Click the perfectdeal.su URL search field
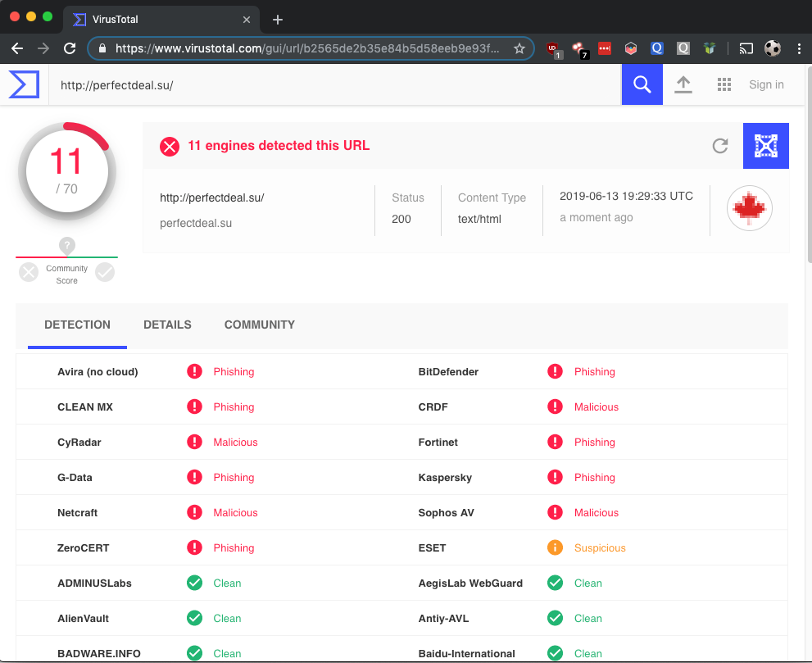812x663 pixels. [328, 84]
